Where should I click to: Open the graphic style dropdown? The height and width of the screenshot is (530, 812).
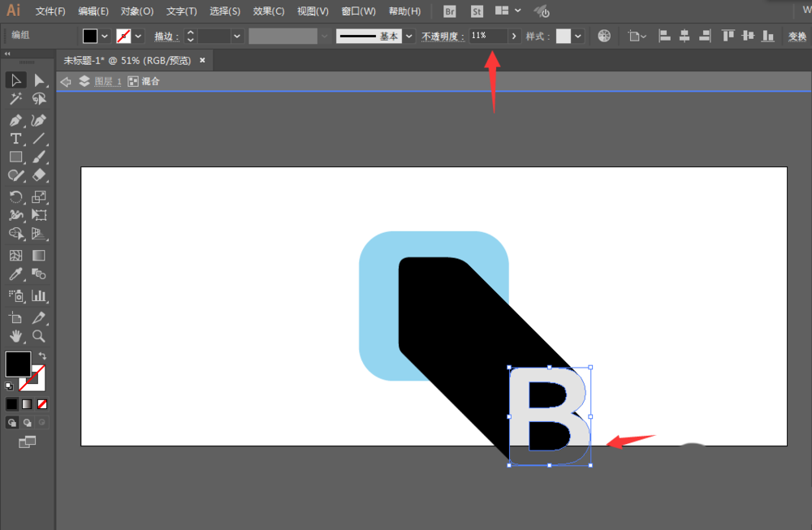[x=578, y=37]
